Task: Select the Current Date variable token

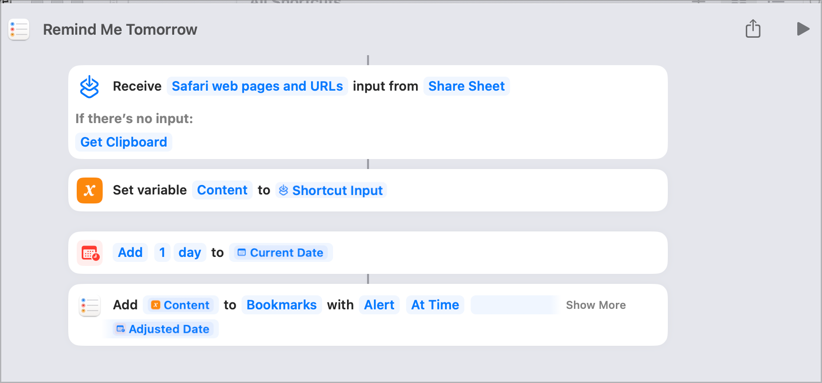Action: coord(280,253)
